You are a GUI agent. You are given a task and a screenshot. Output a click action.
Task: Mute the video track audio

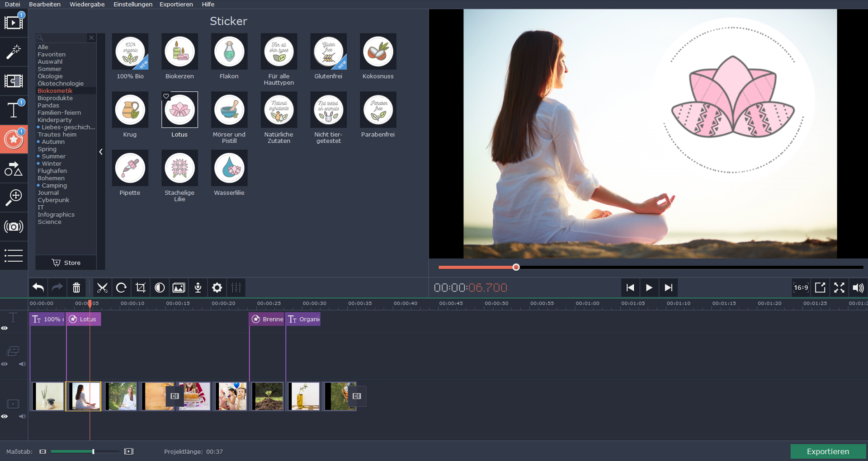point(21,417)
